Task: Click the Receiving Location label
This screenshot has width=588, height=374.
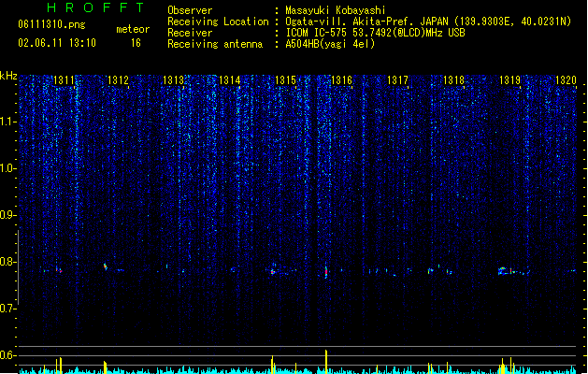Action: (218, 22)
